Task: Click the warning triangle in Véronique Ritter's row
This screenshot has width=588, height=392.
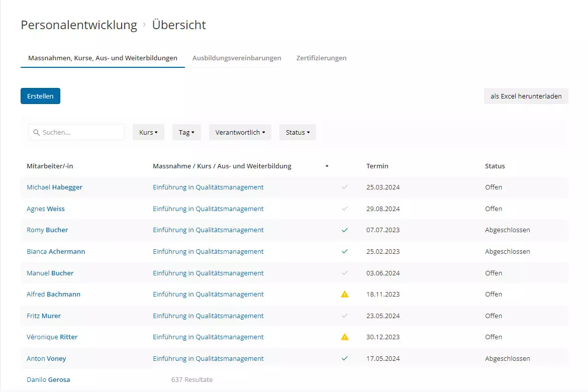Action: click(344, 337)
